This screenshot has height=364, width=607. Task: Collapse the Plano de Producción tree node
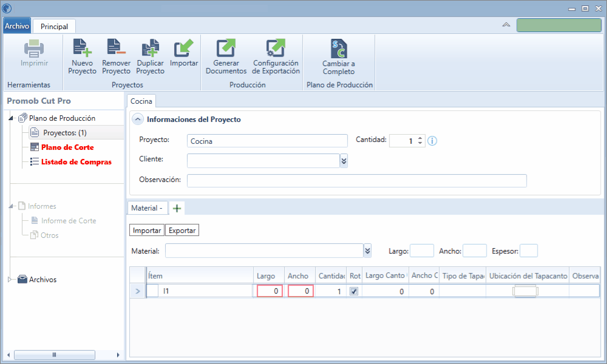click(x=11, y=118)
